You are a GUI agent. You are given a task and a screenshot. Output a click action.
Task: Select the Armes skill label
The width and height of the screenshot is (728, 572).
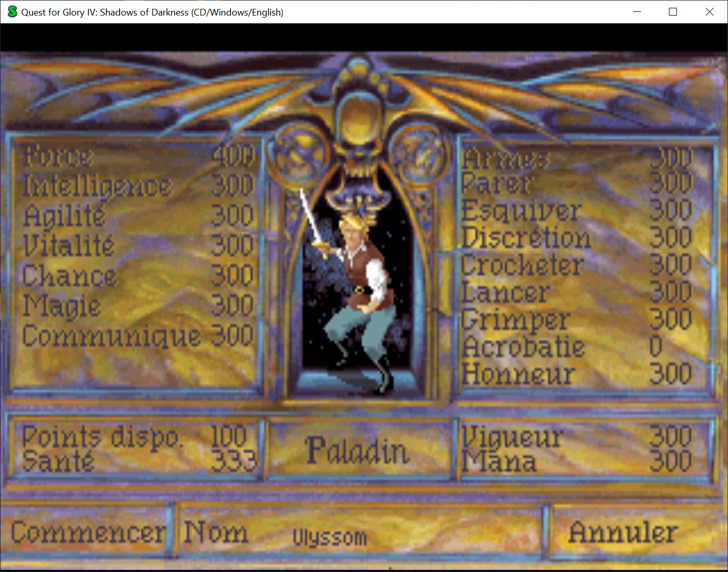click(505, 158)
